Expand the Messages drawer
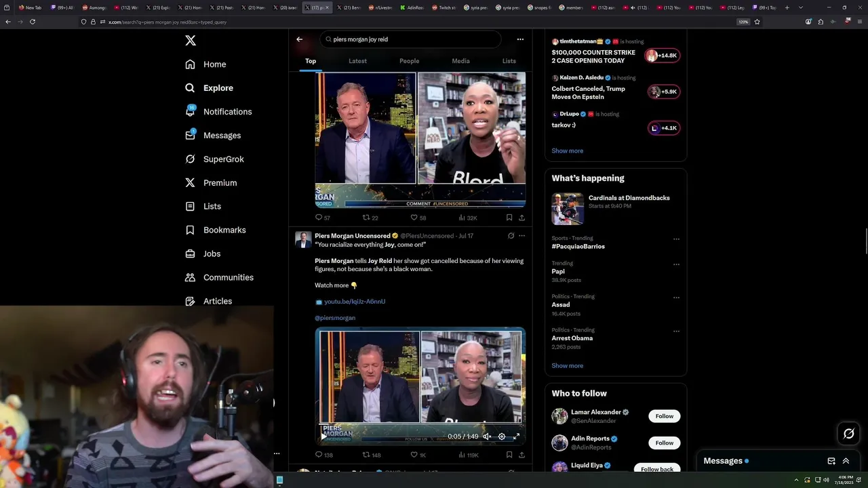Screen dimensions: 868x488 pyautogui.click(x=846, y=461)
